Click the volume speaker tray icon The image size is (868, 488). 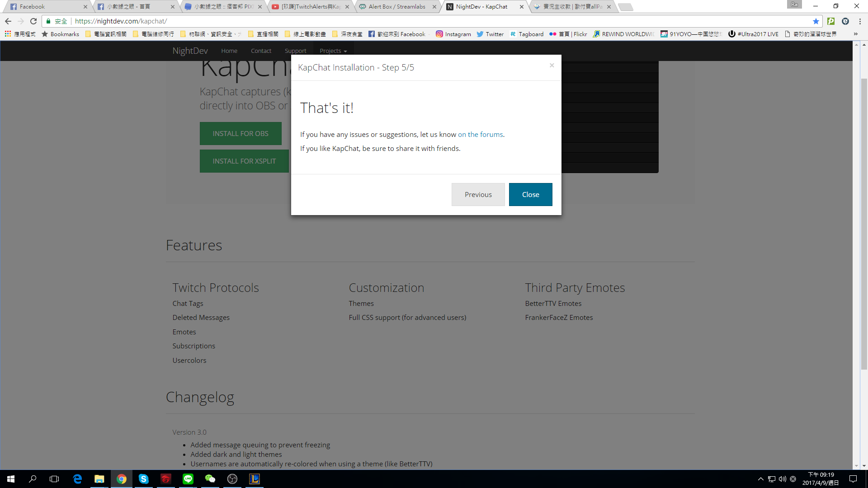tap(782, 479)
